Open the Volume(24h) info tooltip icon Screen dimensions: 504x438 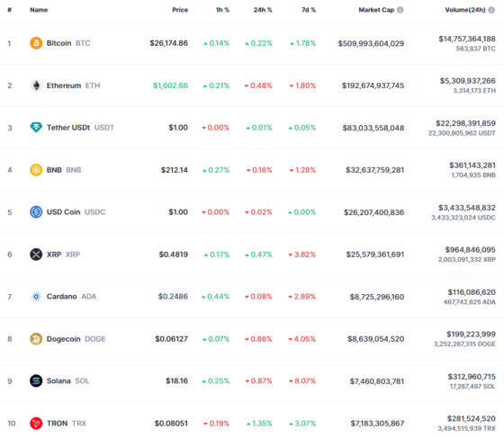coord(491,10)
